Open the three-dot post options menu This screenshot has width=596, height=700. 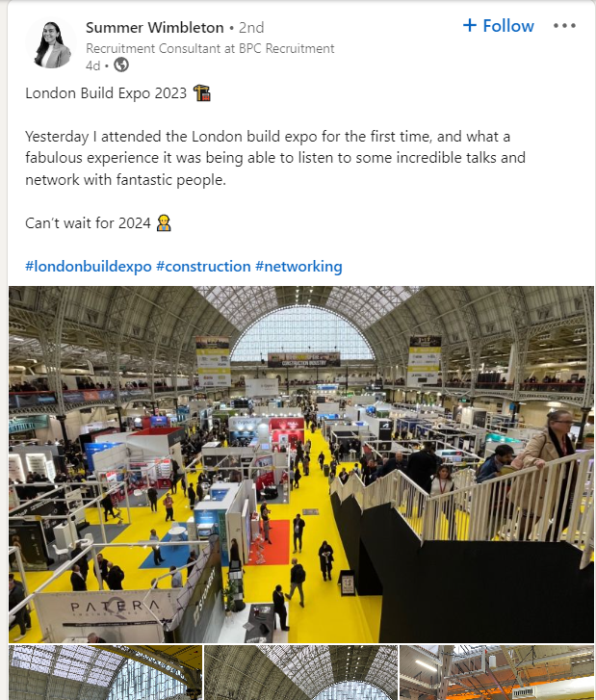click(x=564, y=26)
